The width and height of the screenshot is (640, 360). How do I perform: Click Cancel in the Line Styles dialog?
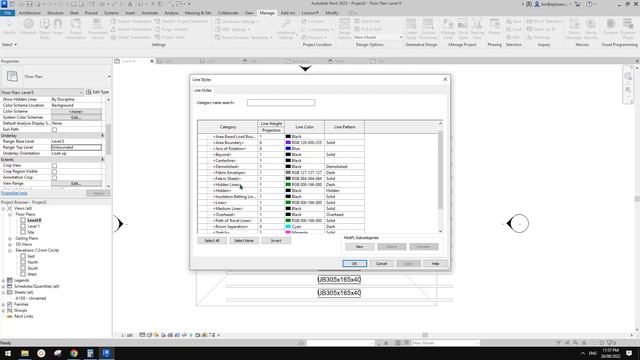pyautogui.click(x=381, y=264)
